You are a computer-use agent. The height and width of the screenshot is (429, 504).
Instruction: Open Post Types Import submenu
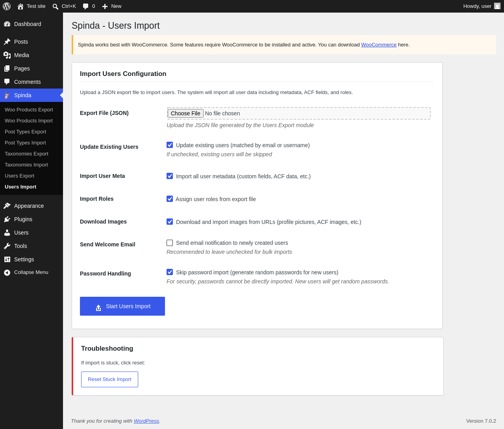click(x=31, y=143)
